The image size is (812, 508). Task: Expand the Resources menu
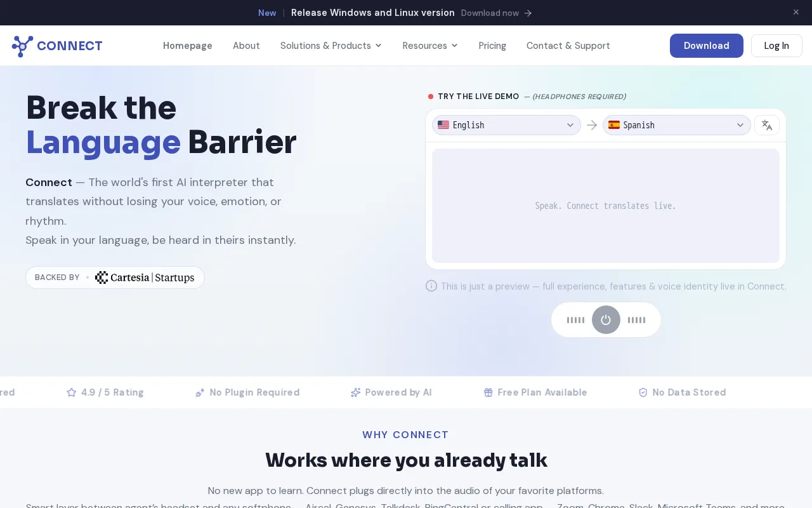pos(430,46)
